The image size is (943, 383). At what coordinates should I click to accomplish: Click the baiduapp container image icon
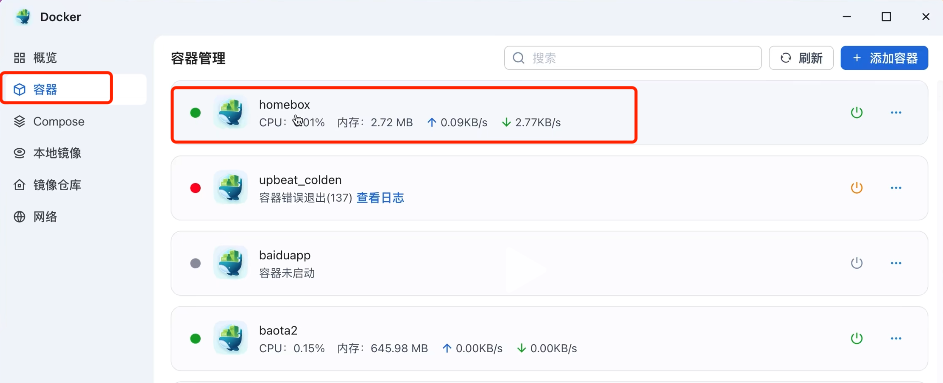point(230,263)
